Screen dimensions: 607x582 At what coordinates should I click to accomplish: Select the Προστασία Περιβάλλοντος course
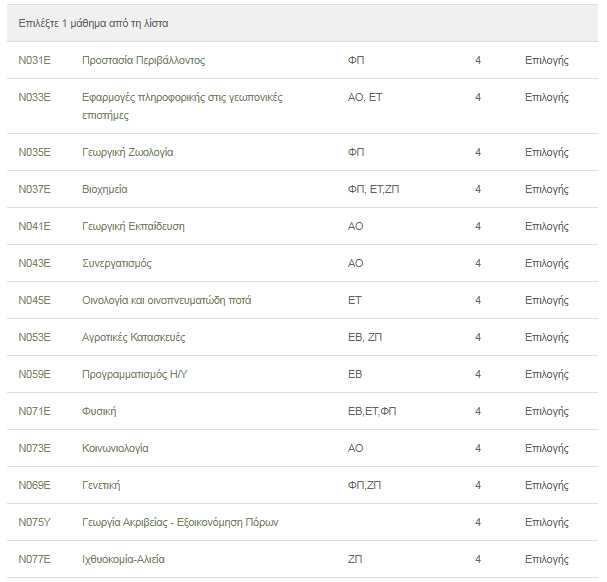click(x=143, y=60)
